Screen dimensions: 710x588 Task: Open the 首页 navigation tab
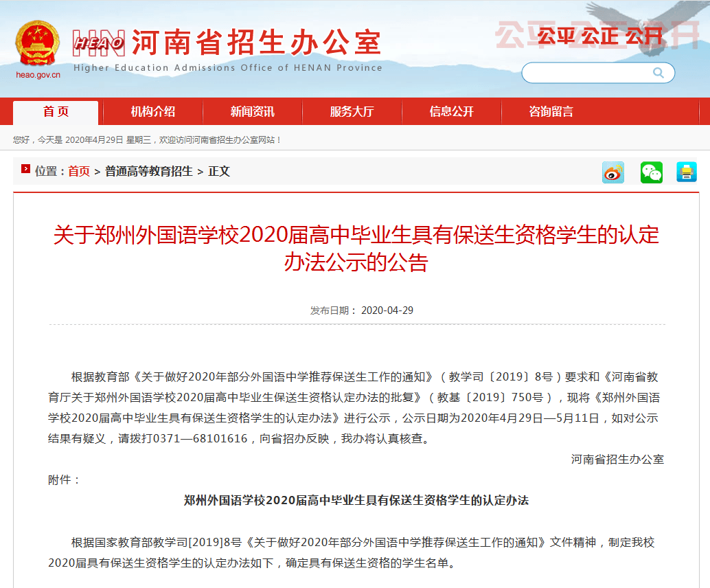pos(56,112)
